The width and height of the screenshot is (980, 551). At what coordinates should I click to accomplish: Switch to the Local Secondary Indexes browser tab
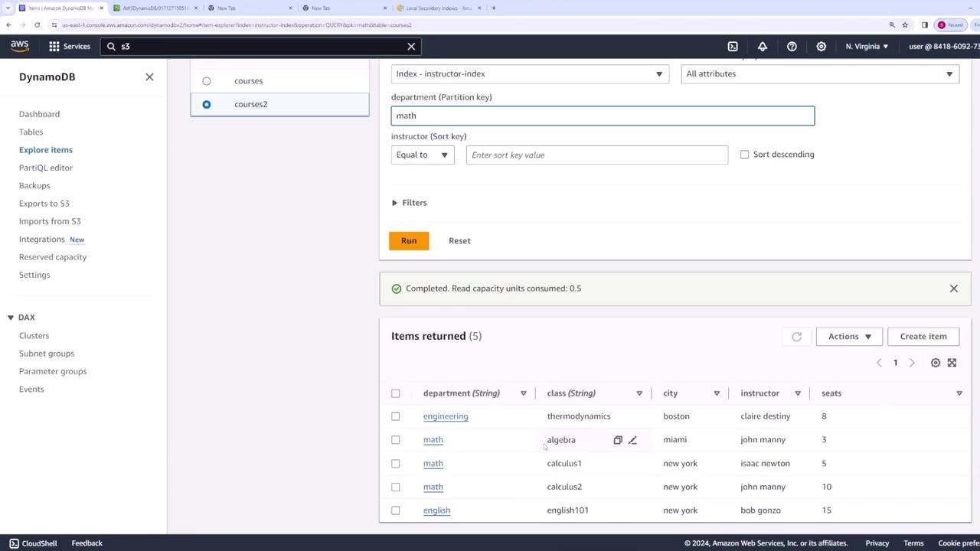click(439, 8)
